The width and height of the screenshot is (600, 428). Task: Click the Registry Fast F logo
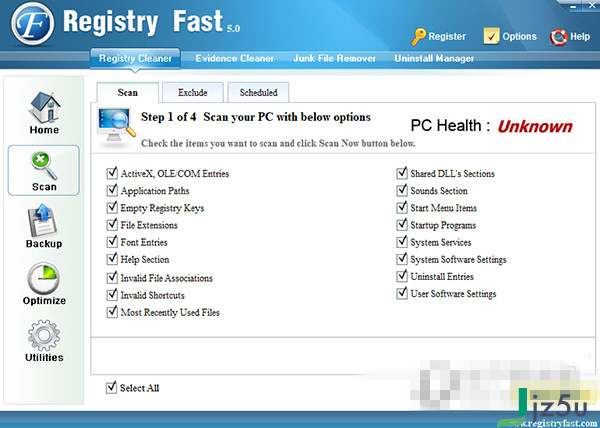[32, 23]
